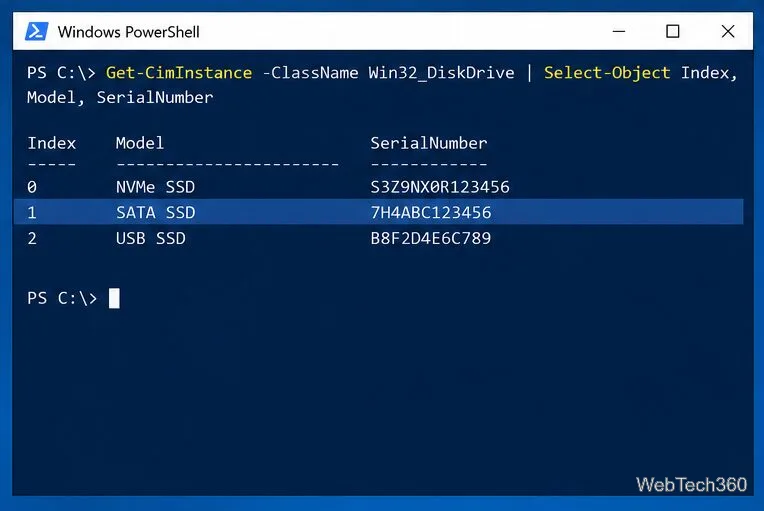Viewport: 764px width, 511px height.
Task: Click the PowerShell icon in title bar
Action: [x=37, y=32]
